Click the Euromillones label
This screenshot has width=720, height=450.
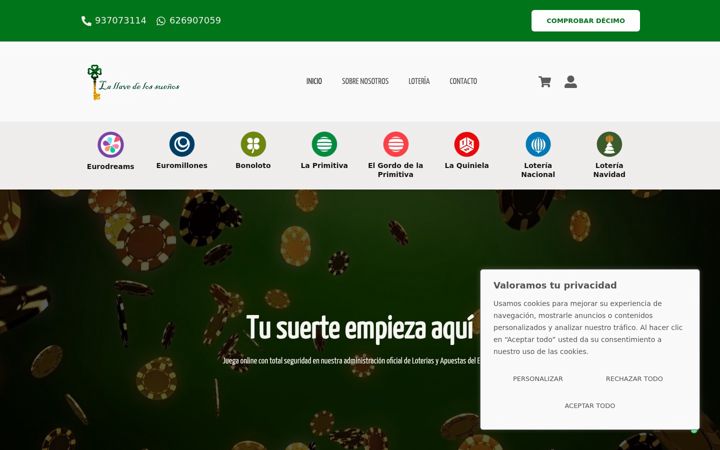coord(182,165)
